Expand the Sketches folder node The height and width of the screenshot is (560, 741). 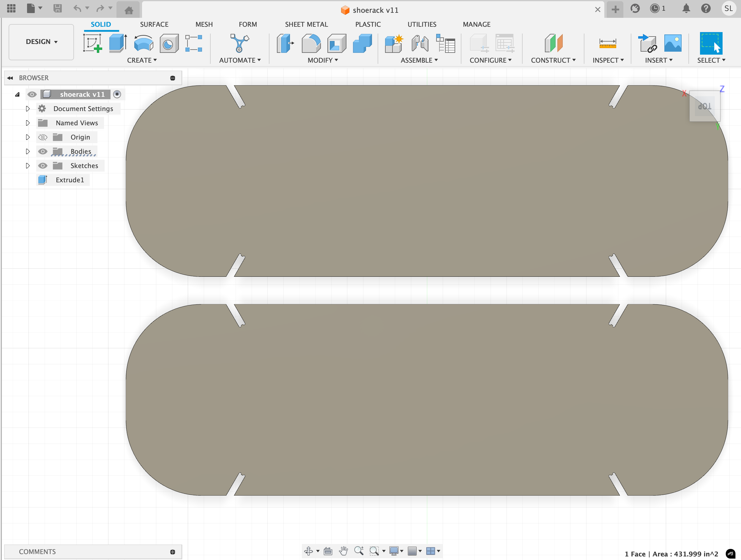pyautogui.click(x=28, y=166)
